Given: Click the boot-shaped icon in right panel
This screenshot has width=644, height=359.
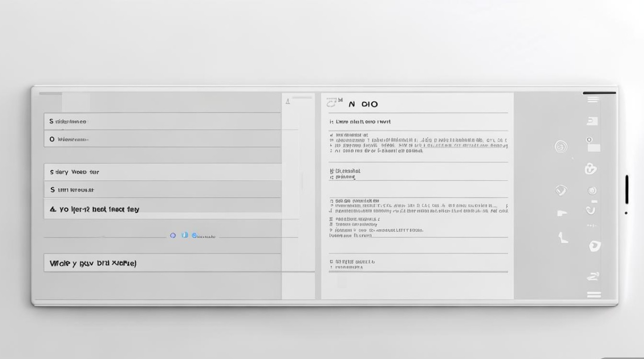Looking at the screenshot, I should (562, 236).
